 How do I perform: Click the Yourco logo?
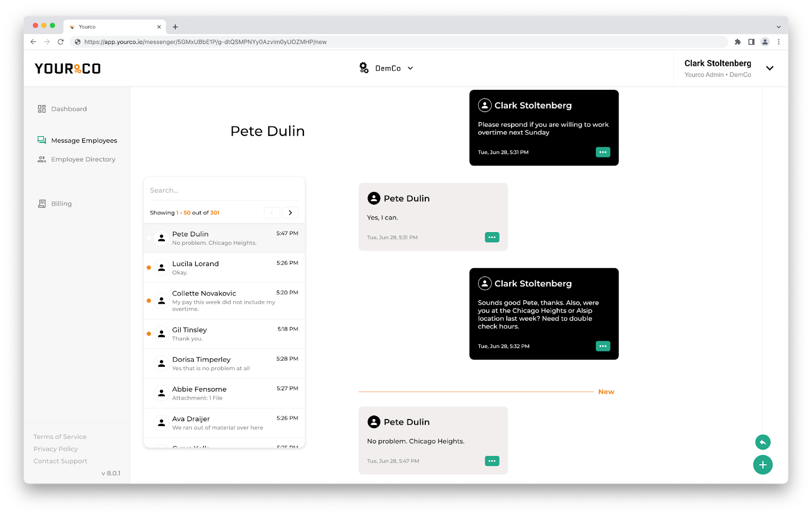pos(67,69)
